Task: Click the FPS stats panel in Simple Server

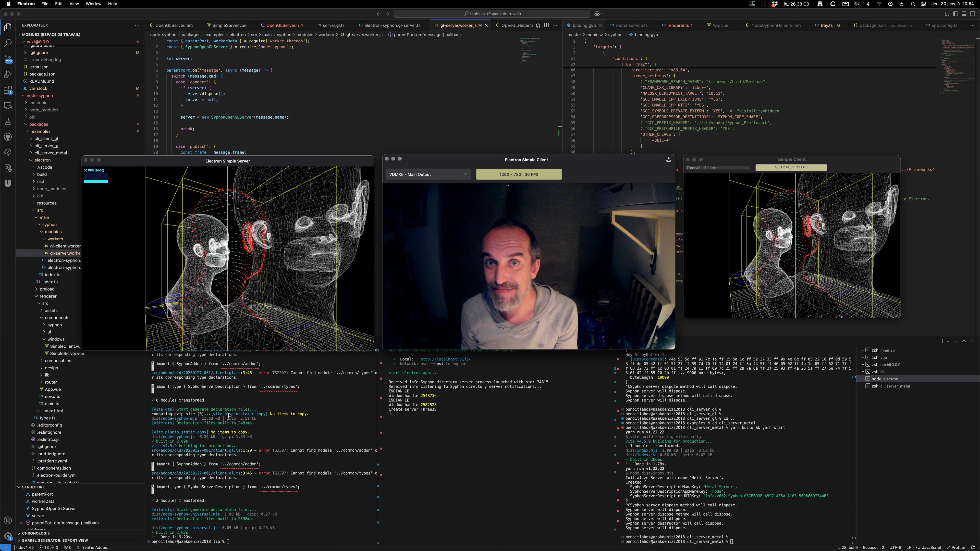Action: coord(96,176)
